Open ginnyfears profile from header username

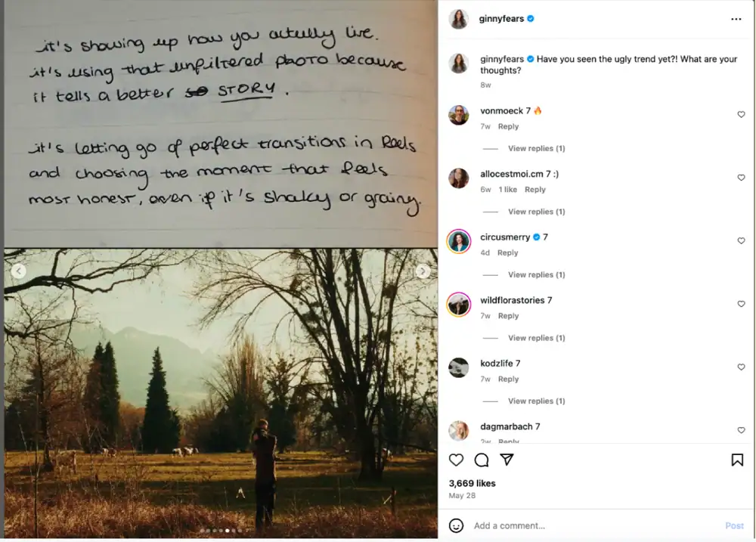tap(501, 19)
